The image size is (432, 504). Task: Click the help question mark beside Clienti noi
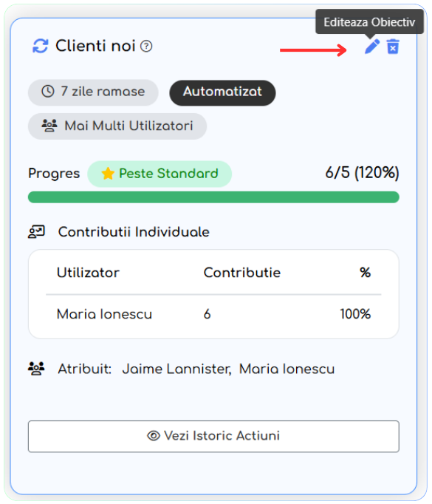[x=146, y=47]
